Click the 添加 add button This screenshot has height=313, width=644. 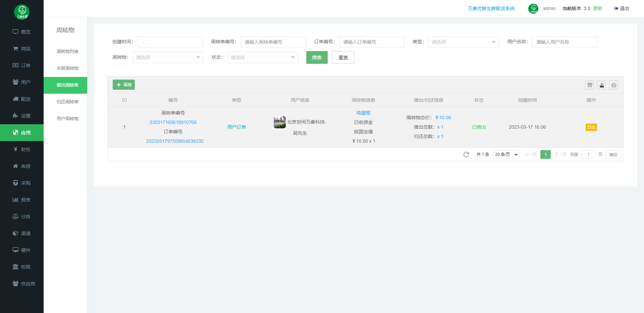tap(124, 85)
